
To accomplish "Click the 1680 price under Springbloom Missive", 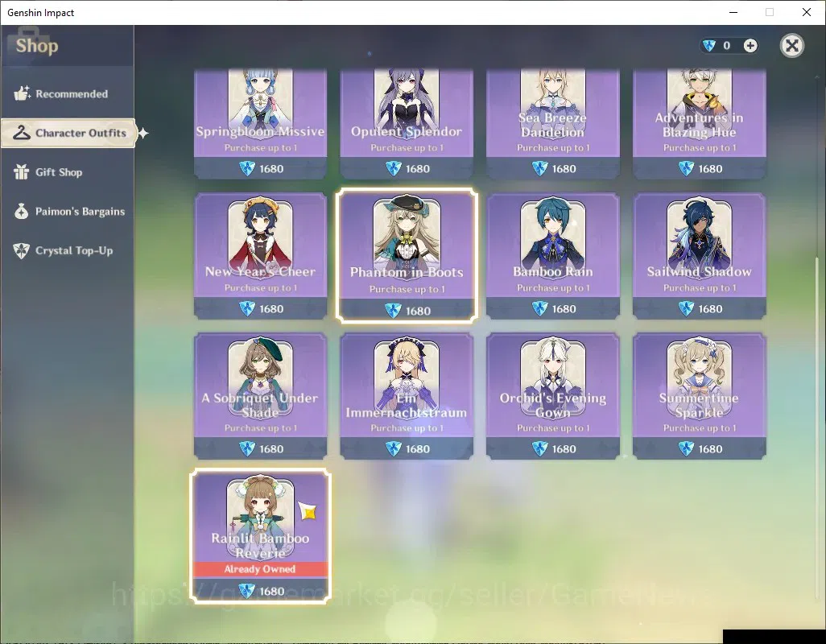I will pos(271,169).
